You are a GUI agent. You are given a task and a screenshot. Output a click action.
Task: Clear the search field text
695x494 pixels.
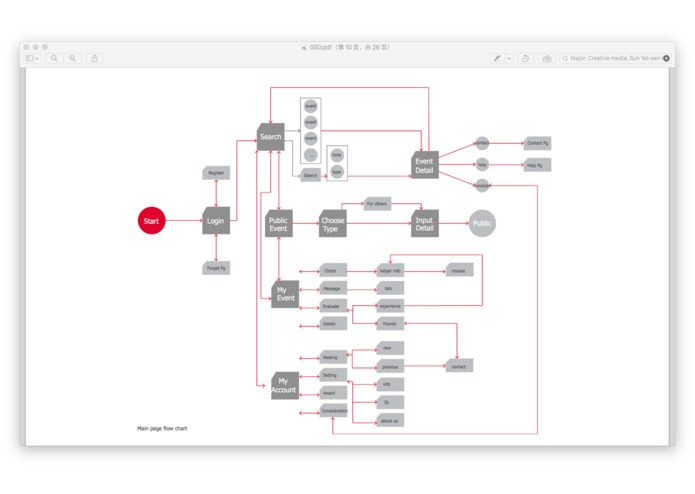(x=666, y=58)
